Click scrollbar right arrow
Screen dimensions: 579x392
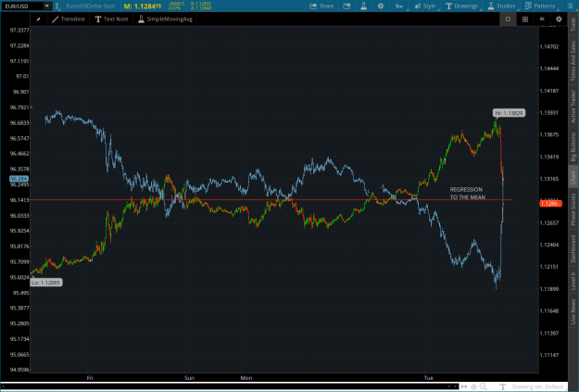point(455,386)
